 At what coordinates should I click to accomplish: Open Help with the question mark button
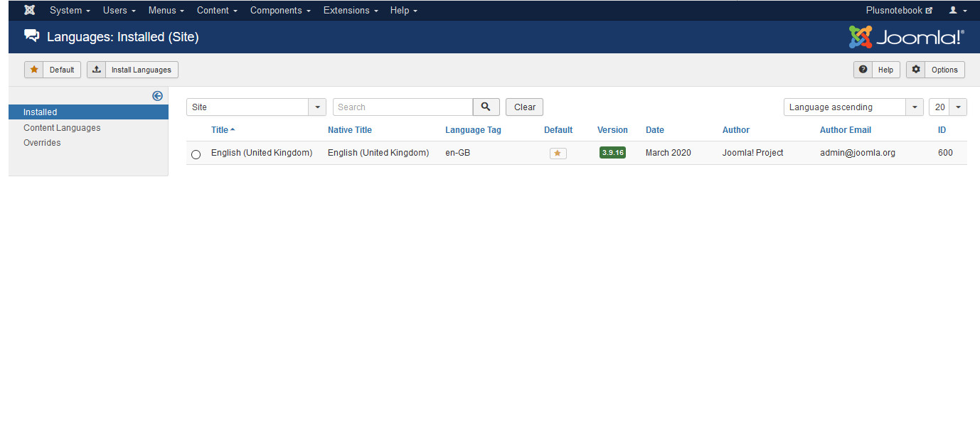(876, 70)
